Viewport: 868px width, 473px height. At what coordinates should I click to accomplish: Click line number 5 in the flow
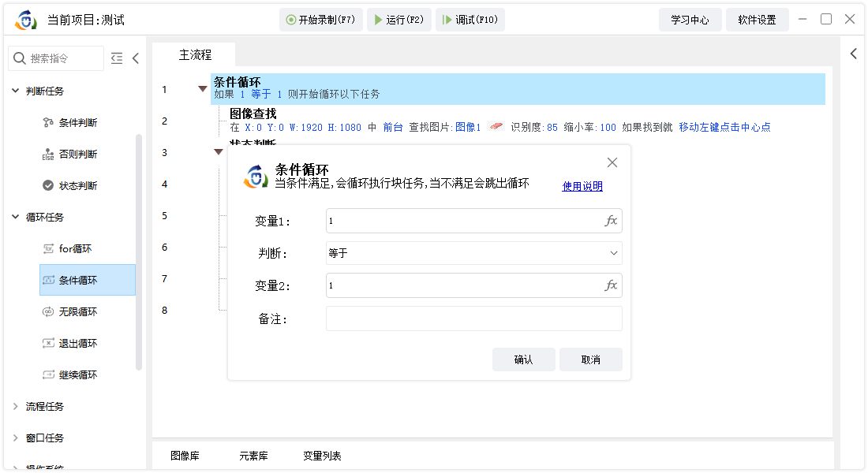tap(164, 216)
